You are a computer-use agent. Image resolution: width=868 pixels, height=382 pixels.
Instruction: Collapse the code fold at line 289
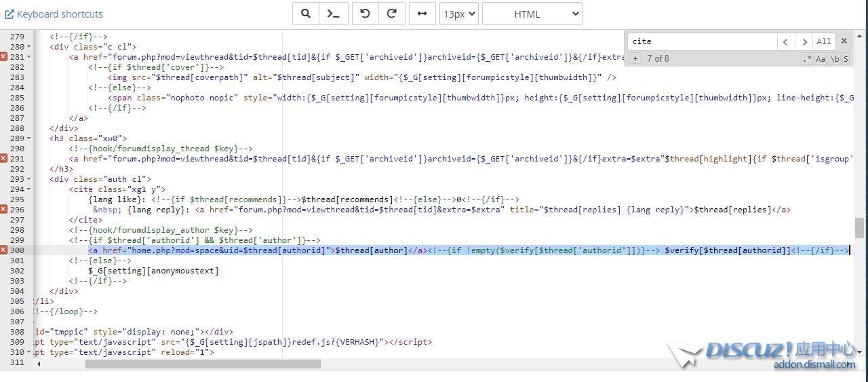click(28, 138)
